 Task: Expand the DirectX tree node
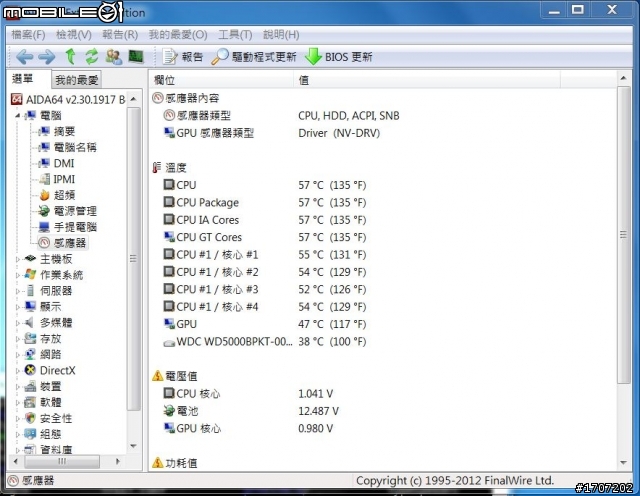click(x=18, y=371)
